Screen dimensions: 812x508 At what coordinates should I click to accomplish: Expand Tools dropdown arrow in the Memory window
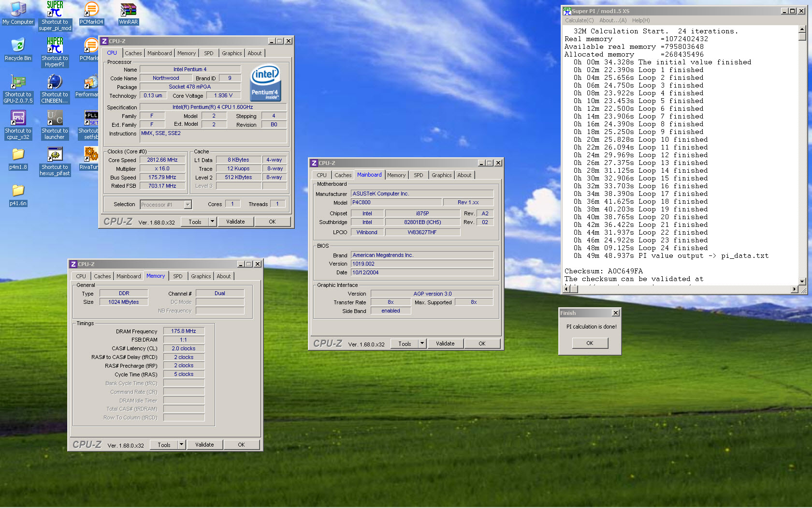(x=181, y=445)
